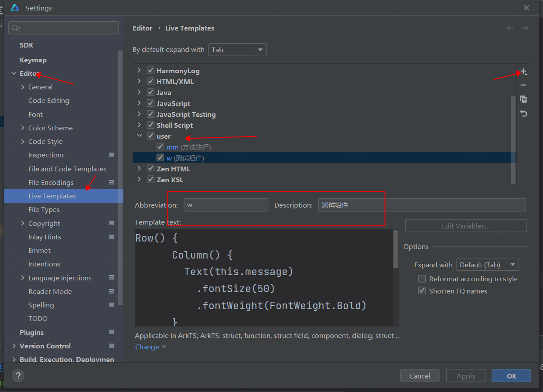The height and width of the screenshot is (392, 543).
Task: Expand the JavaScript template group
Action: pyautogui.click(x=139, y=103)
